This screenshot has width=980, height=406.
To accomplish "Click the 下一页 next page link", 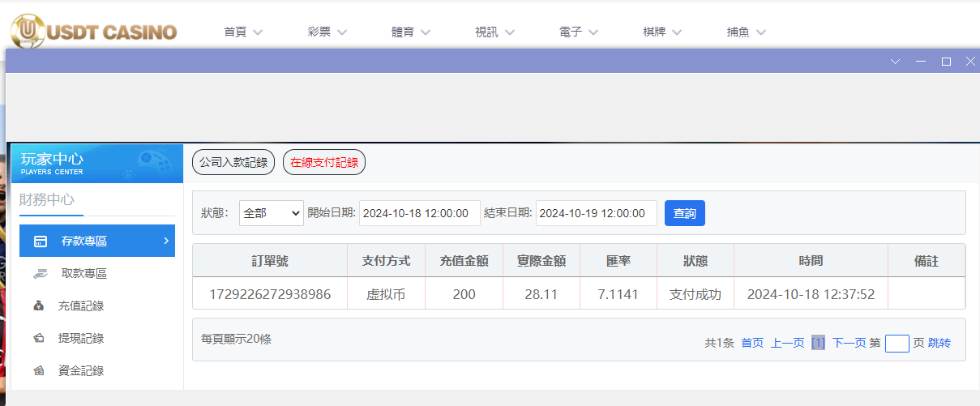I will [849, 343].
